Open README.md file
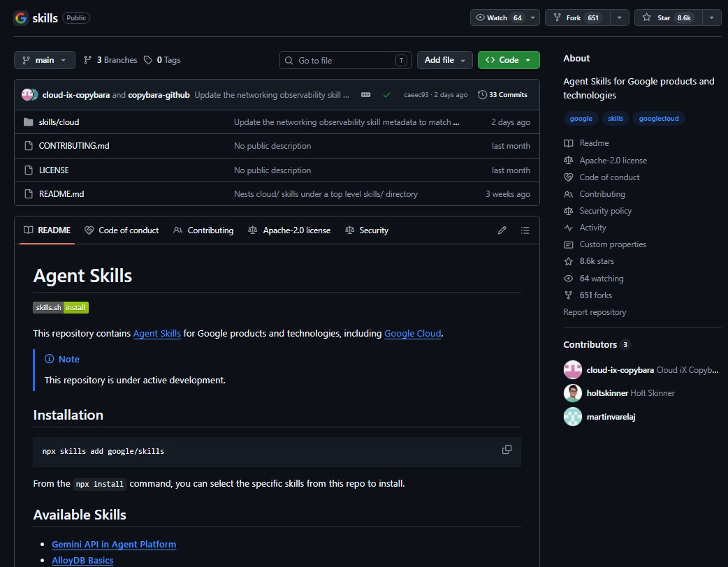The width and height of the screenshot is (728, 567). pos(61,194)
